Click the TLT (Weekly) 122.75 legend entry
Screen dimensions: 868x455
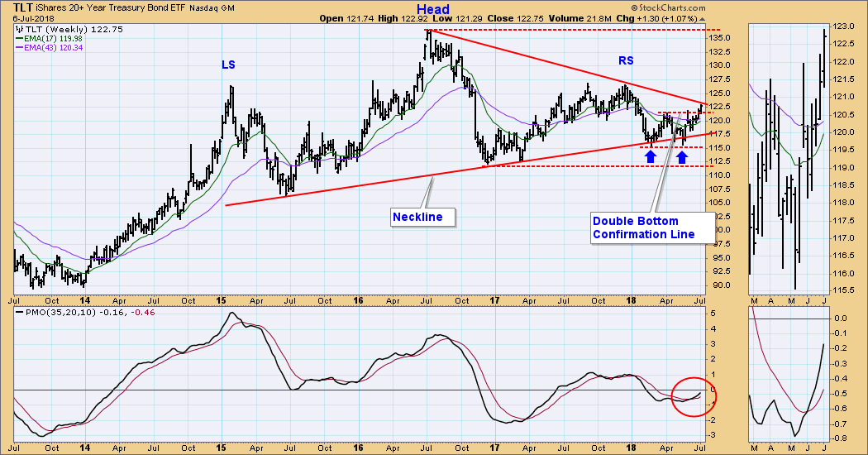(74, 30)
